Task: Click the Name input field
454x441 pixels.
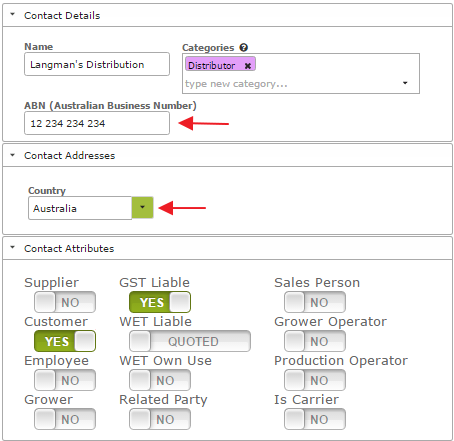Action: (97, 64)
